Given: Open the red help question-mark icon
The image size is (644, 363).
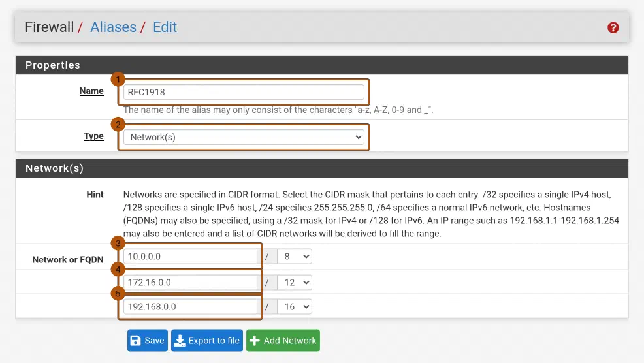Looking at the screenshot, I should (x=613, y=27).
